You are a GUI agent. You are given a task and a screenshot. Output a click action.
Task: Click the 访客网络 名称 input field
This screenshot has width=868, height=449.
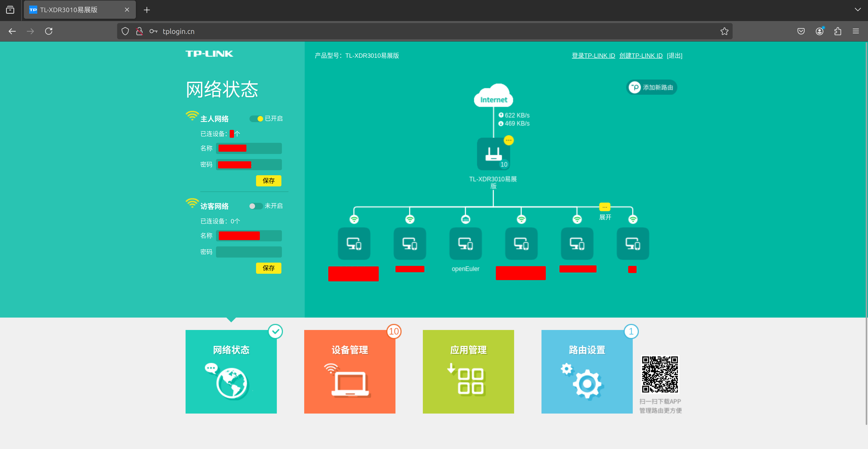[x=249, y=236]
